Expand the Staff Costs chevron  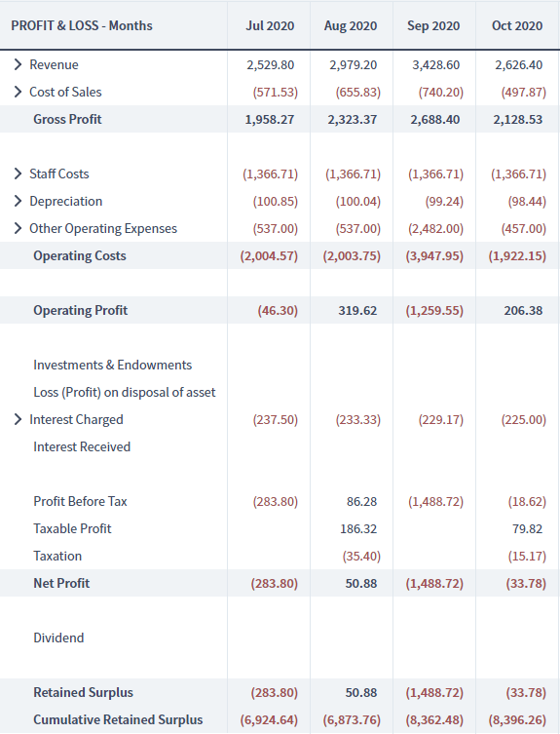coord(18,174)
